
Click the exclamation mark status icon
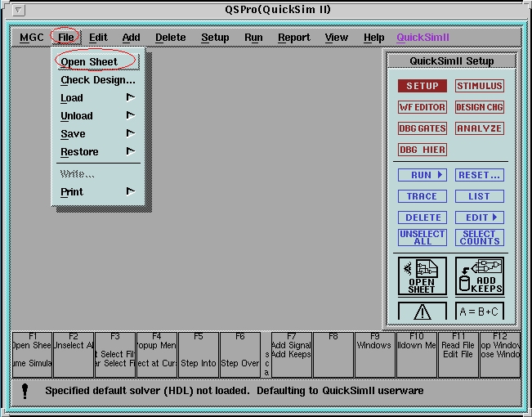pyautogui.click(x=25, y=391)
